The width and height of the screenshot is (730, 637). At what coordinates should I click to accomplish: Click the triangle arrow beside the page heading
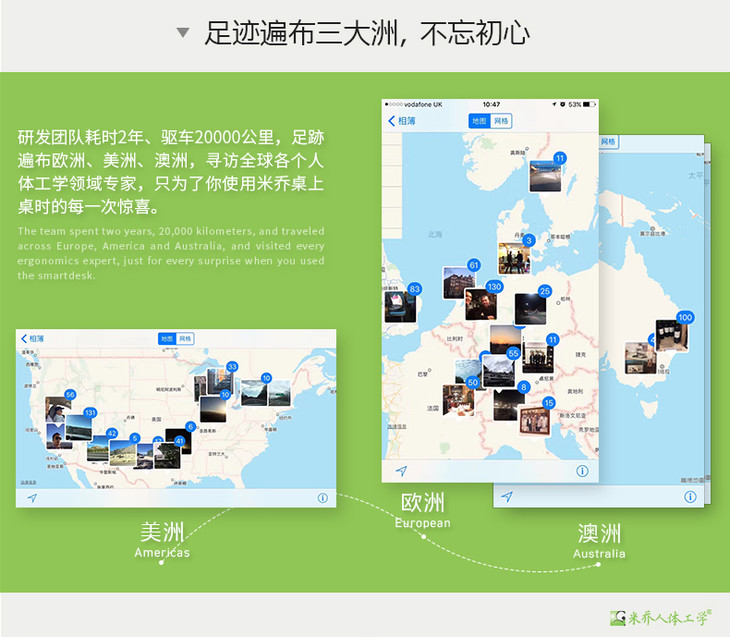[x=183, y=33]
